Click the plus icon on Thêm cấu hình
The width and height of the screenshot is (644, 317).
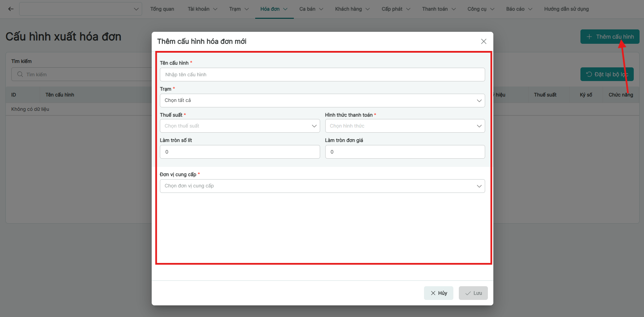point(589,37)
